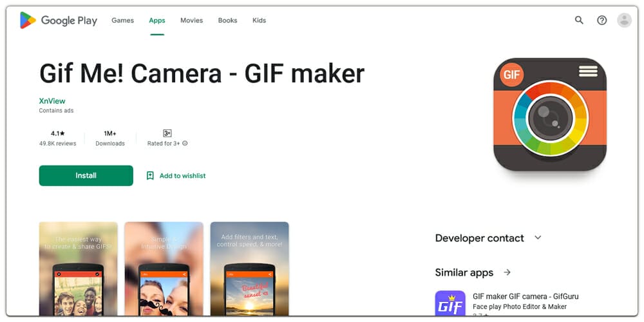Open the 'Add filters and text' screenshot
644x322 pixels.
pyautogui.click(x=250, y=269)
